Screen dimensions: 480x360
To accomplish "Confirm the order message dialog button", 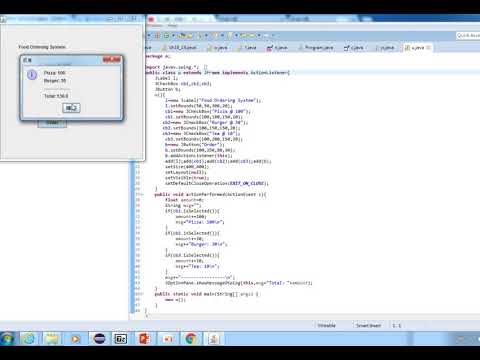I will pos(71,108).
